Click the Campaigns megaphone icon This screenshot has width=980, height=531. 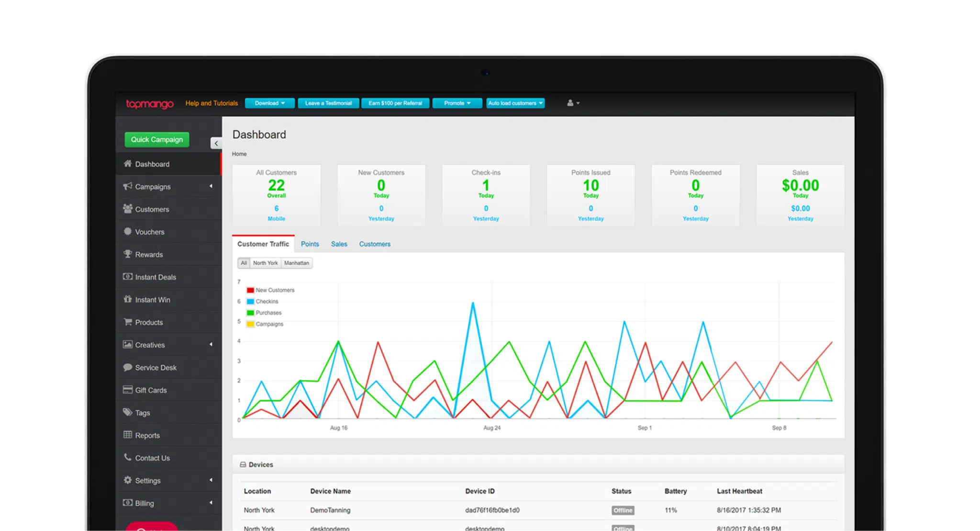[127, 186]
